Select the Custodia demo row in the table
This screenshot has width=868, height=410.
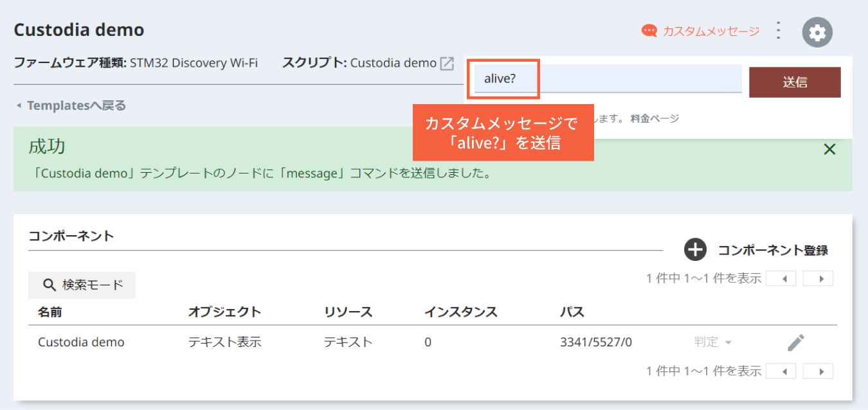pyautogui.click(x=80, y=342)
